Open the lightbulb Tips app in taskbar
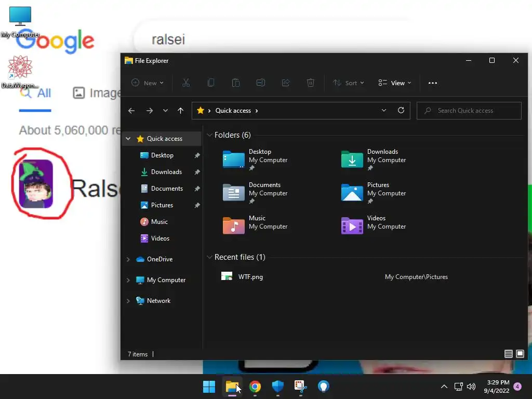This screenshot has width=532, height=399. [323, 387]
